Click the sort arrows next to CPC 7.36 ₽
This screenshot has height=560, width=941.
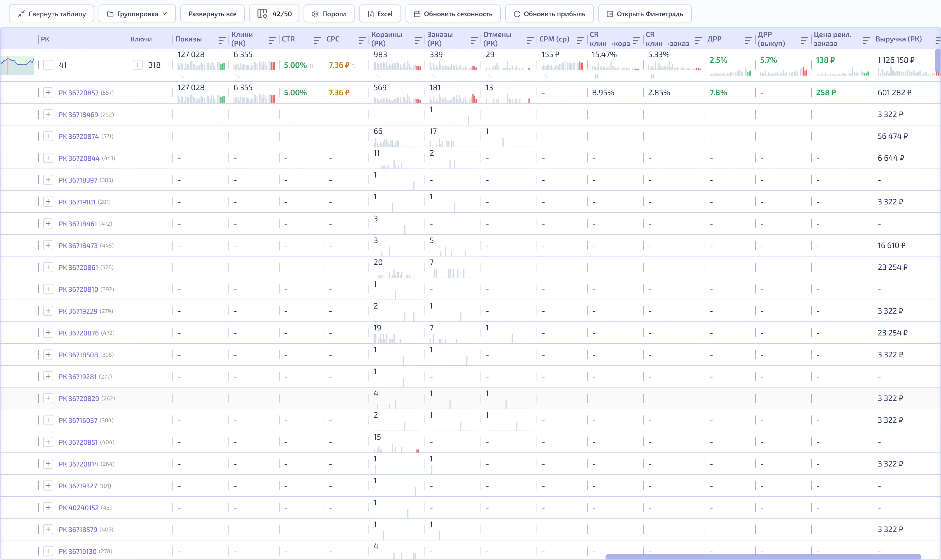click(354, 66)
